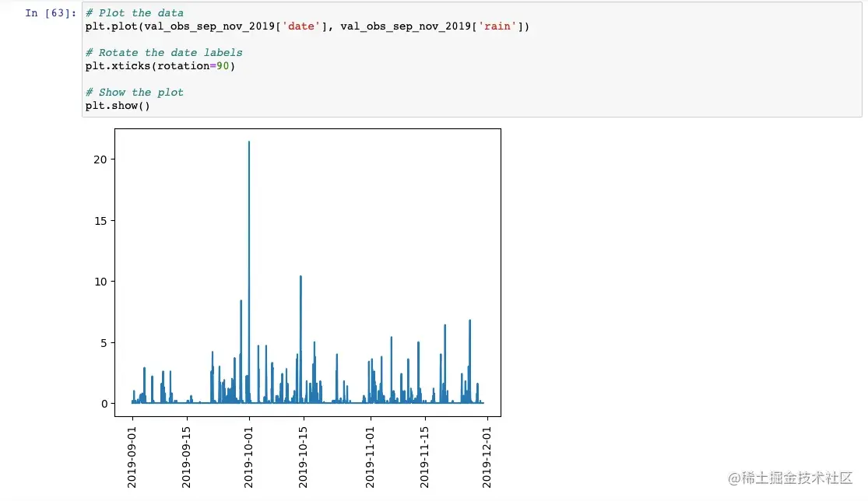868x501 pixels.
Task: Click y-axis tick label 0
Action: pos(104,404)
